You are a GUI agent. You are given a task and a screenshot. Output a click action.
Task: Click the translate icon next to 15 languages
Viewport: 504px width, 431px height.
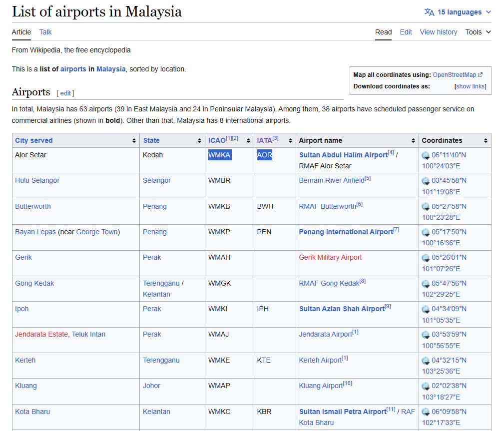point(429,12)
